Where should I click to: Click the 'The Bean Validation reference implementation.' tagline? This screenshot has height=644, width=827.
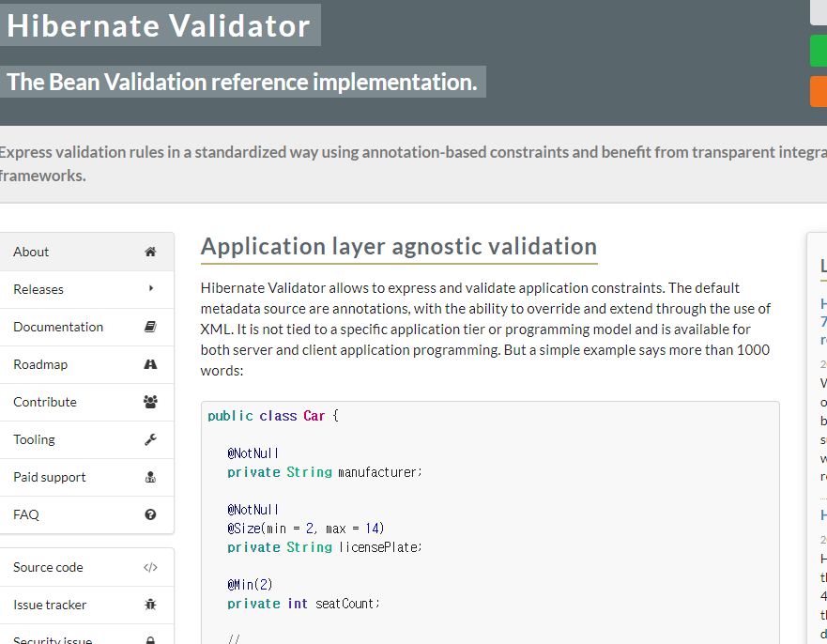point(241,82)
